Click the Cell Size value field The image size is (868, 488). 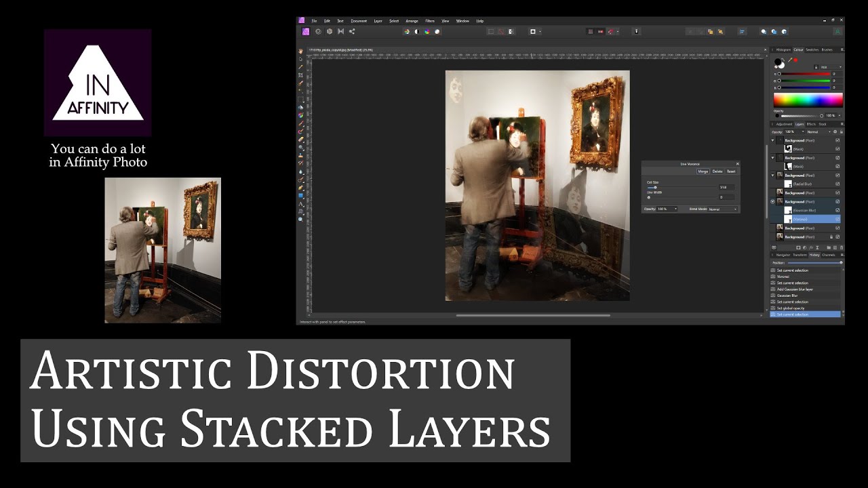point(727,188)
